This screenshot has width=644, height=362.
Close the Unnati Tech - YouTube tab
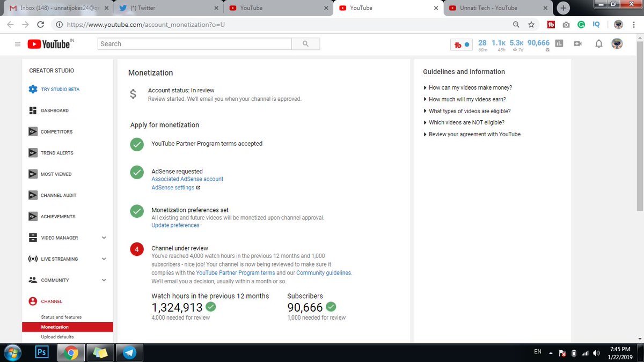coord(546,8)
